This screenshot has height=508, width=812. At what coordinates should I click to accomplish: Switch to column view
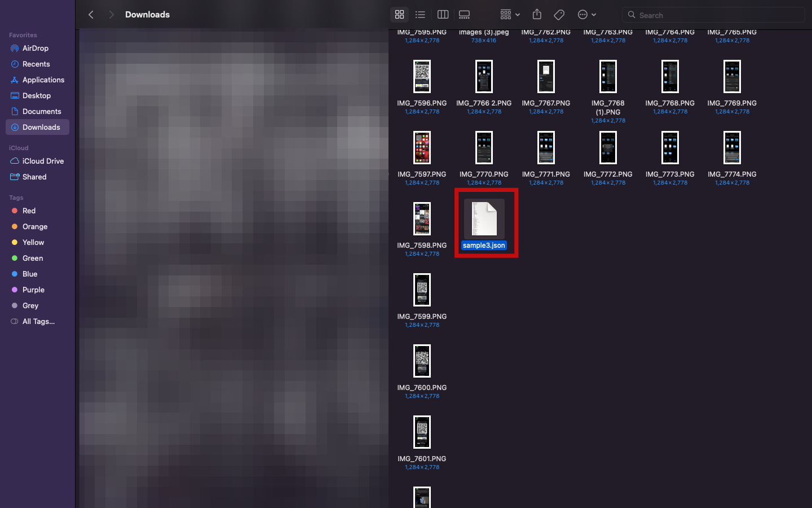point(443,15)
